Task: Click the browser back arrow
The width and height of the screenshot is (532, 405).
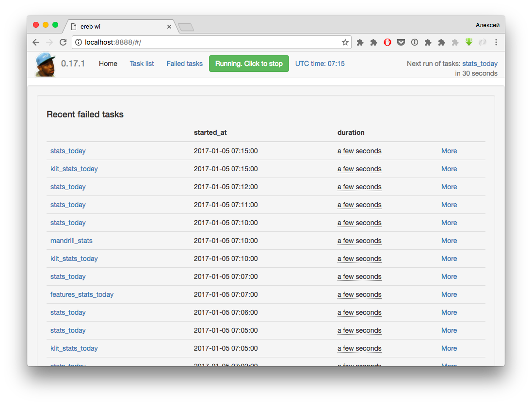Action: (x=36, y=42)
